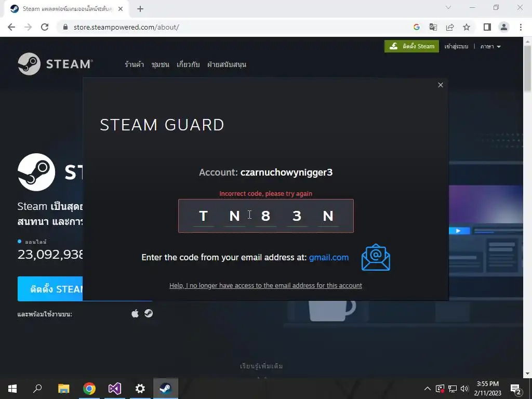Select the second code box containing N

pos(234,216)
